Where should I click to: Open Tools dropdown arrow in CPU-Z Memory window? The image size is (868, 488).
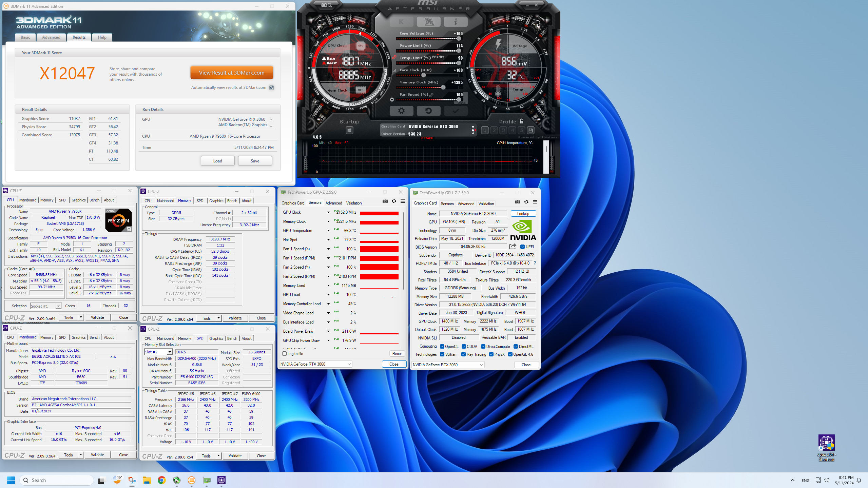tap(218, 318)
